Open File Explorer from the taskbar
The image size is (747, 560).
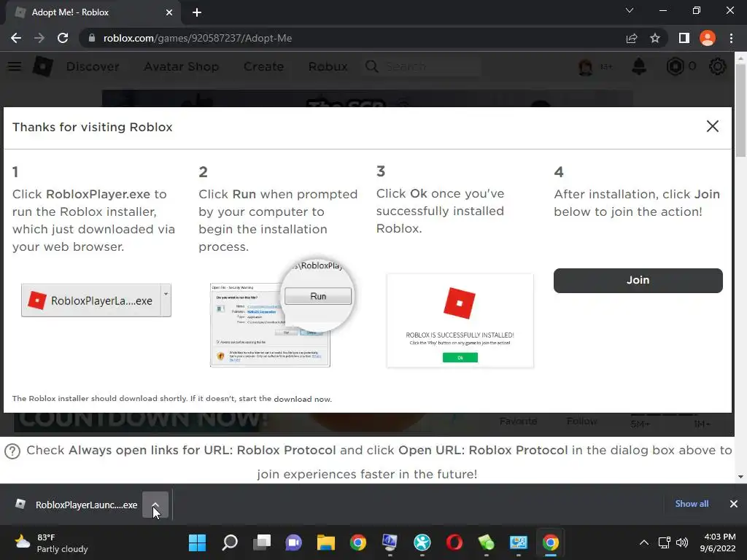(326, 542)
